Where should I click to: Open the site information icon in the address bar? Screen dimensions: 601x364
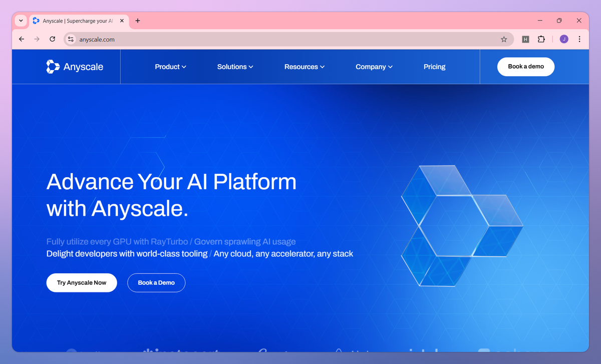point(71,39)
